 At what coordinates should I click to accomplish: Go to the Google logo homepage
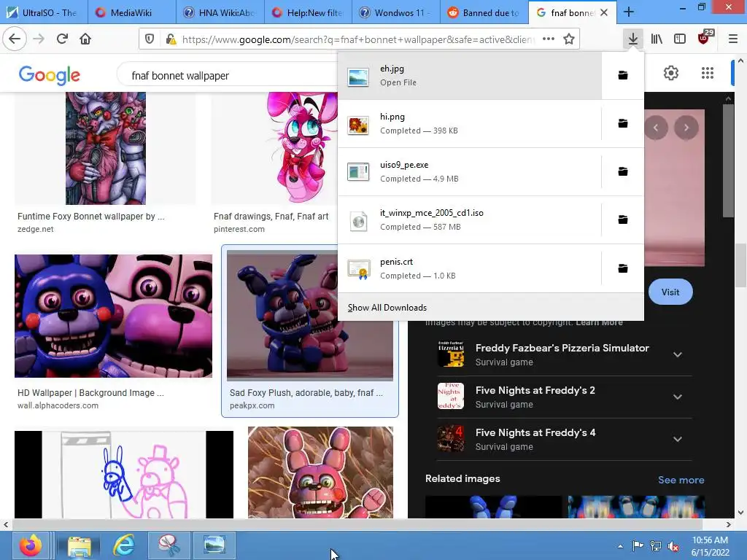50,75
